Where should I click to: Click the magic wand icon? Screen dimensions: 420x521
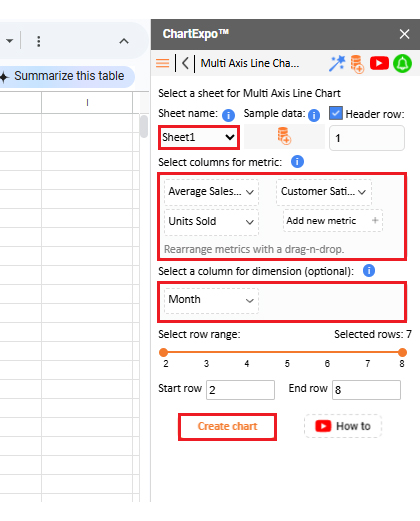337,63
